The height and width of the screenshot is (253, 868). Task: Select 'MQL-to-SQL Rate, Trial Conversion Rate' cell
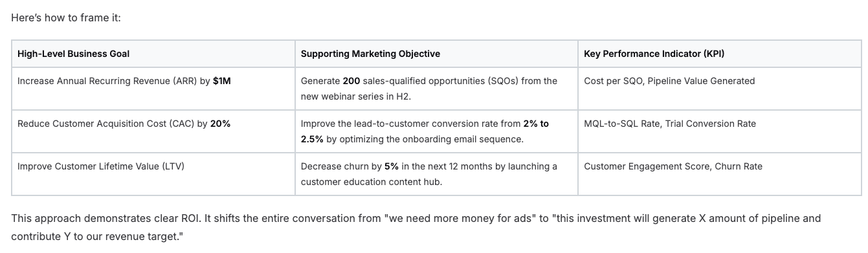point(720,131)
